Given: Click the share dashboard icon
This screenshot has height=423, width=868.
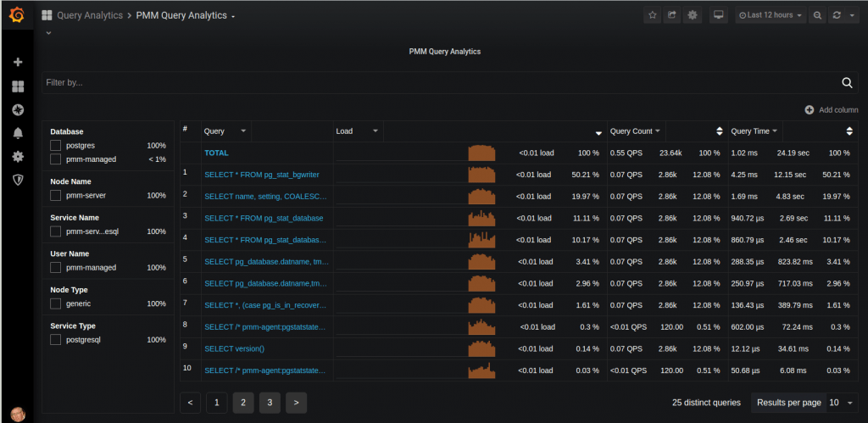Looking at the screenshot, I should click(x=672, y=15).
